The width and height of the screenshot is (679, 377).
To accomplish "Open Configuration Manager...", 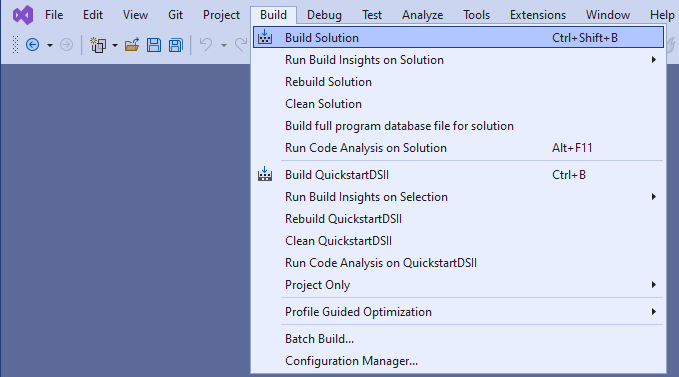I will [458, 361].
